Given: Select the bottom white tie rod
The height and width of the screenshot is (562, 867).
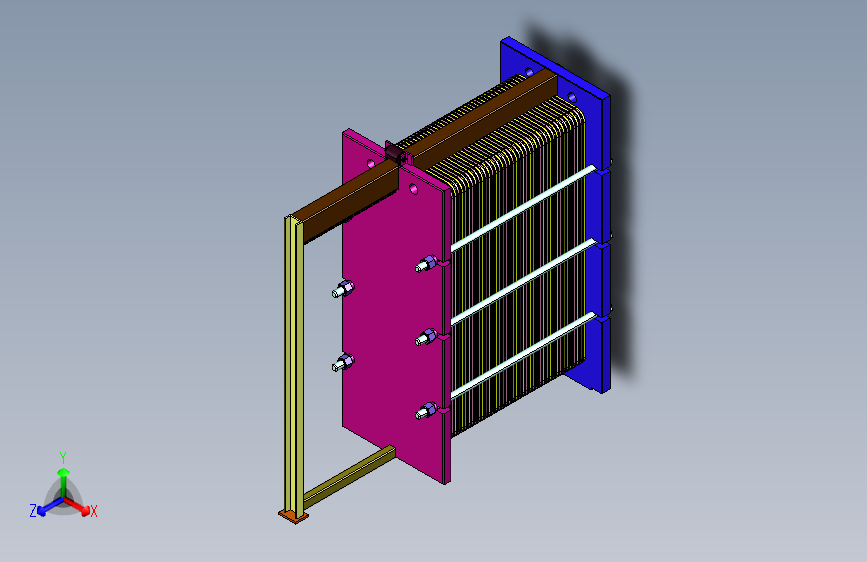Looking at the screenshot, I should pyautogui.click(x=523, y=355).
